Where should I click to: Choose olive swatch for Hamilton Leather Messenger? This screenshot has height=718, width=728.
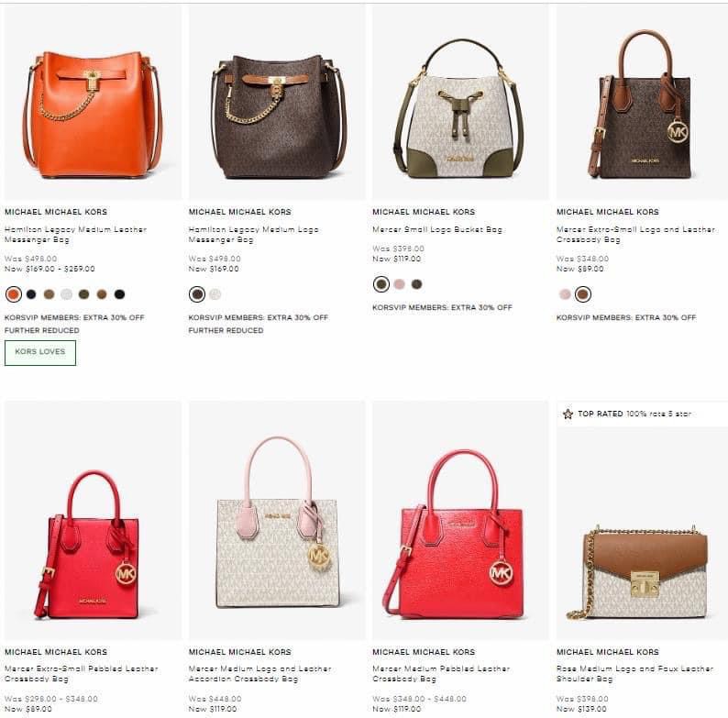[x=84, y=294]
